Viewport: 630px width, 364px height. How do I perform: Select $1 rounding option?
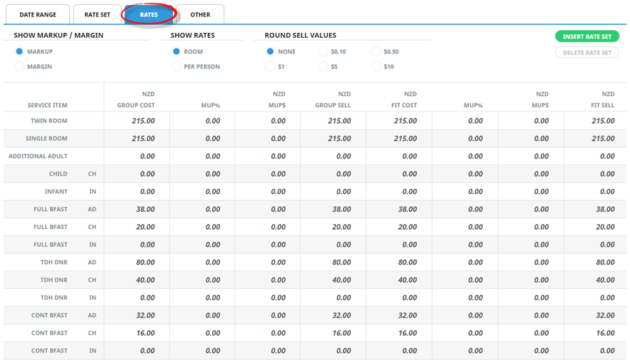point(271,66)
